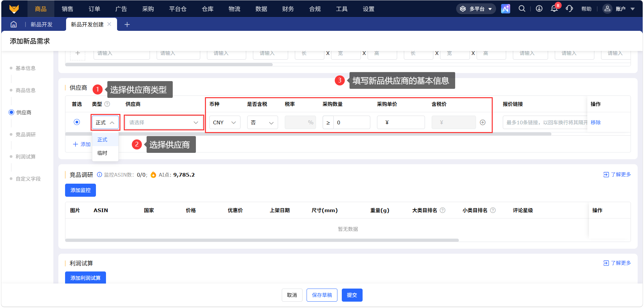The height and width of the screenshot is (308, 644).
Task: Open the 销售 top menu
Action: pos(67,9)
